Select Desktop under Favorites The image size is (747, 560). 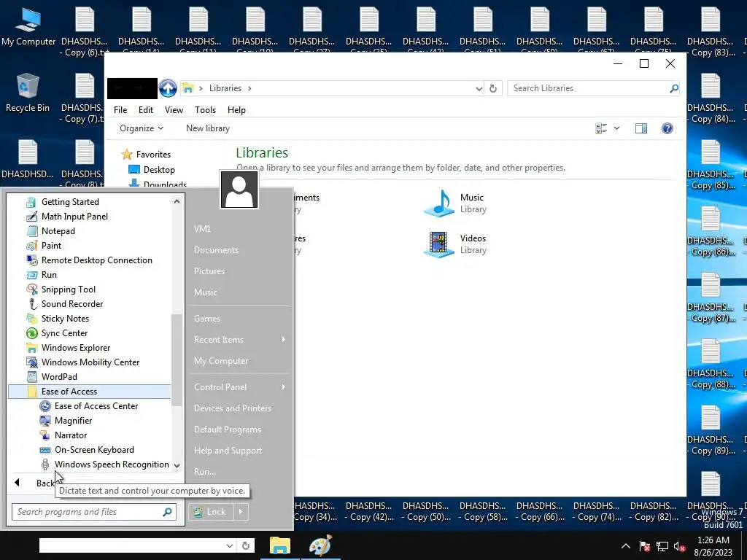pos(152,170)
